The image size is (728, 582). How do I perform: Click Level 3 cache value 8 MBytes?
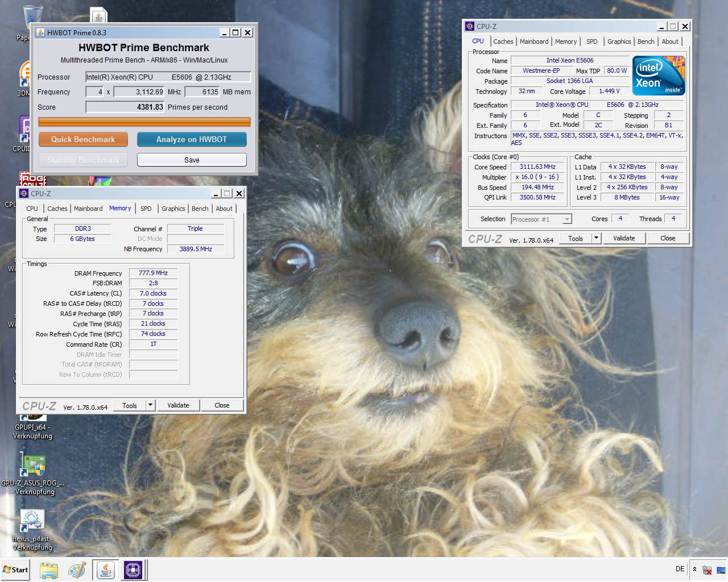627,197
